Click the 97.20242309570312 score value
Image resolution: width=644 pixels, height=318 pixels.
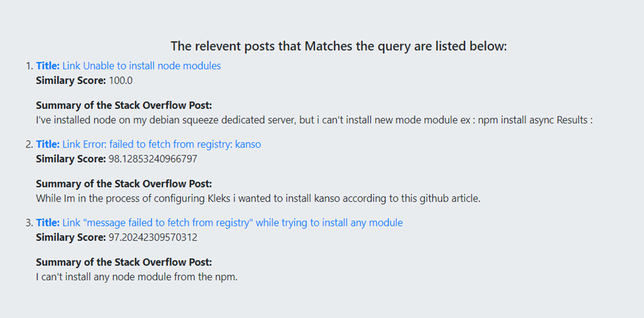[153, 237]
